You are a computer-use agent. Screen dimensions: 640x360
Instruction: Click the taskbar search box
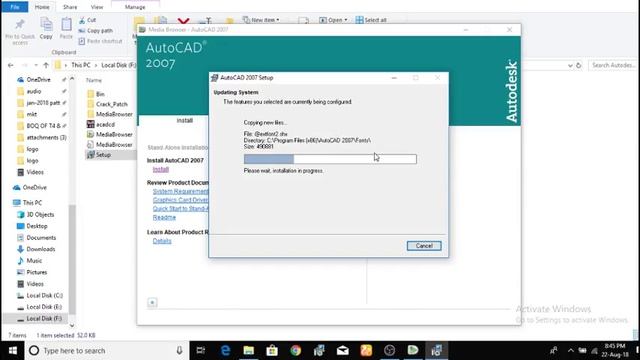point(106,351)
